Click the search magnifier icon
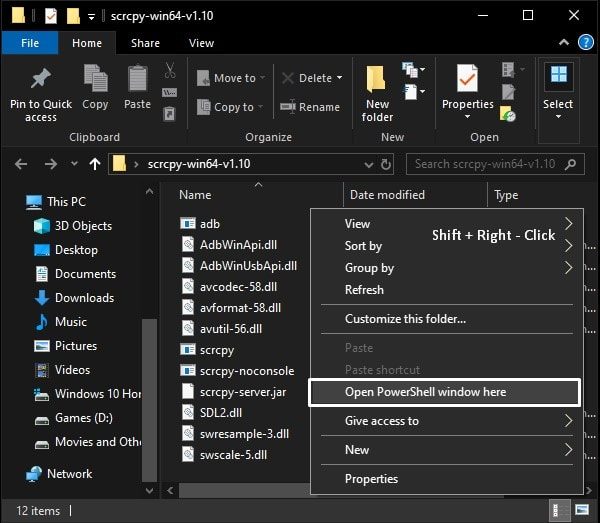The width and height of the screenshot is (600, 523). coord(571,164)
